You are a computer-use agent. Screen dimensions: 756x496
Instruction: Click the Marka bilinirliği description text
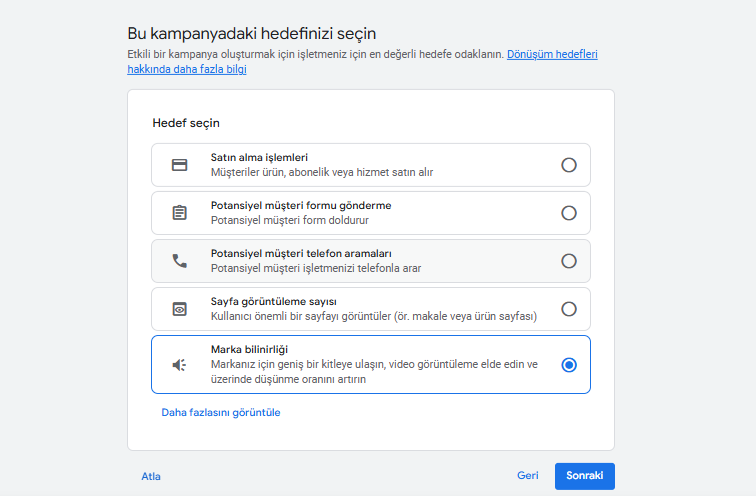(374, 372)
